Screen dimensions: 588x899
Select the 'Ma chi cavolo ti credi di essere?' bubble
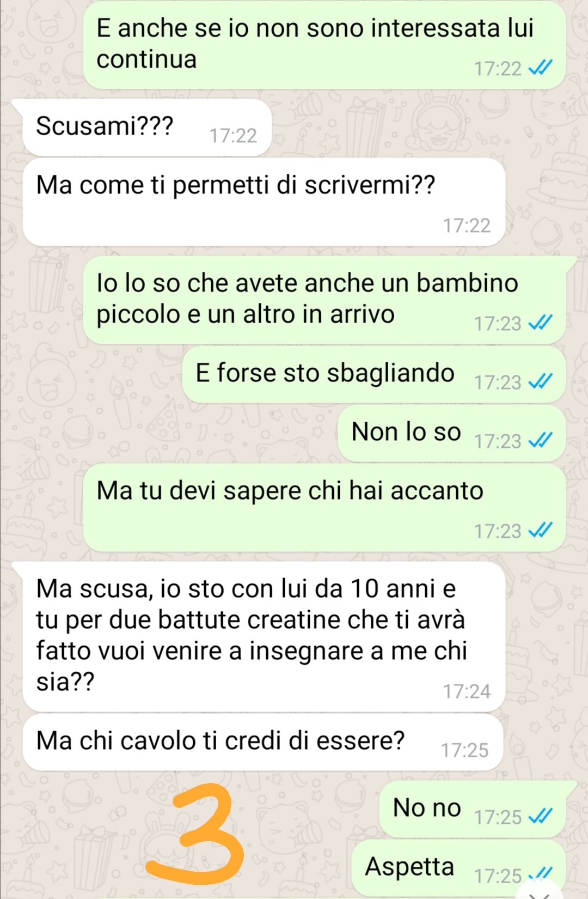coord(262,742)
